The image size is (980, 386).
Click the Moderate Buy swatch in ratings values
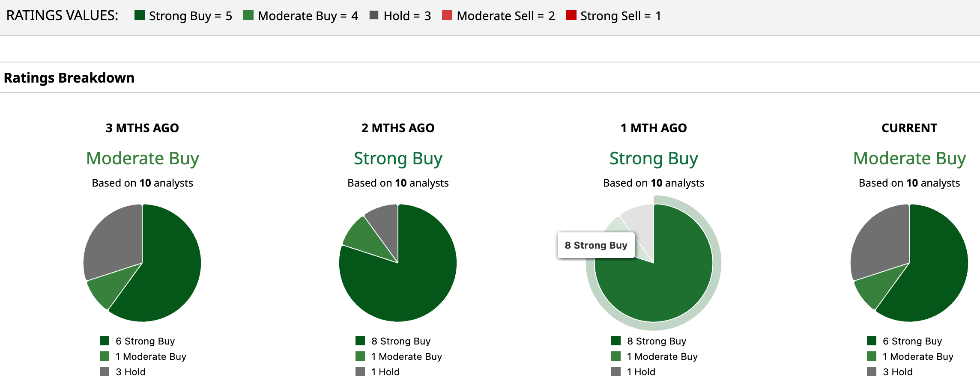click(x=248, y=15)
